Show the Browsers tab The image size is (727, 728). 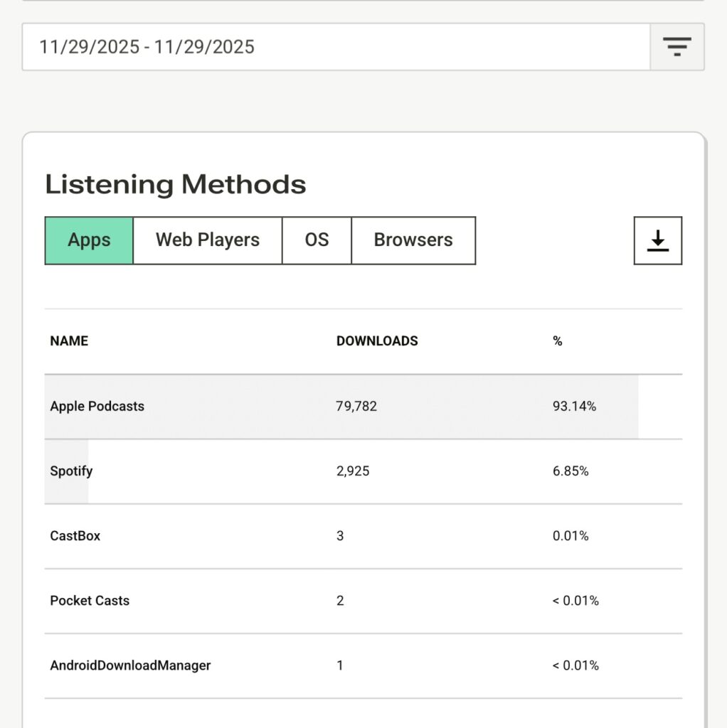(x=413, y=240)
